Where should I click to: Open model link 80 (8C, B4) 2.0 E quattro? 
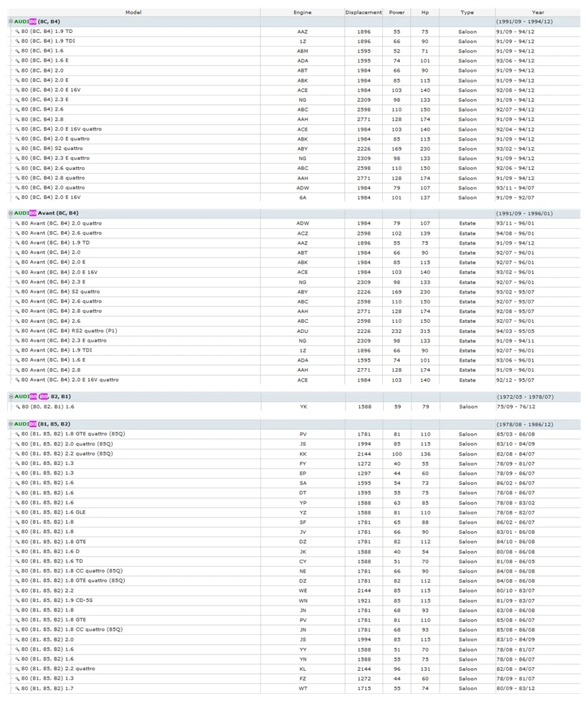pyautogui.click(x=55, y=139)
